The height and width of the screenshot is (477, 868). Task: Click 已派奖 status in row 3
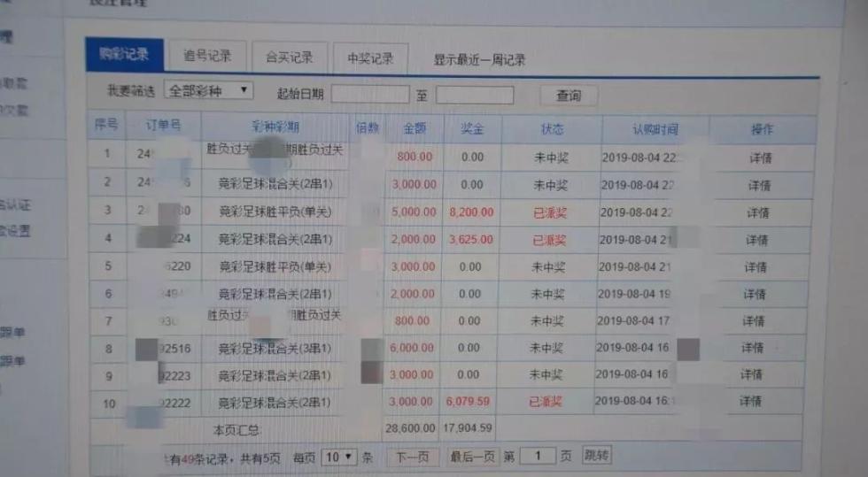(550, 213)
